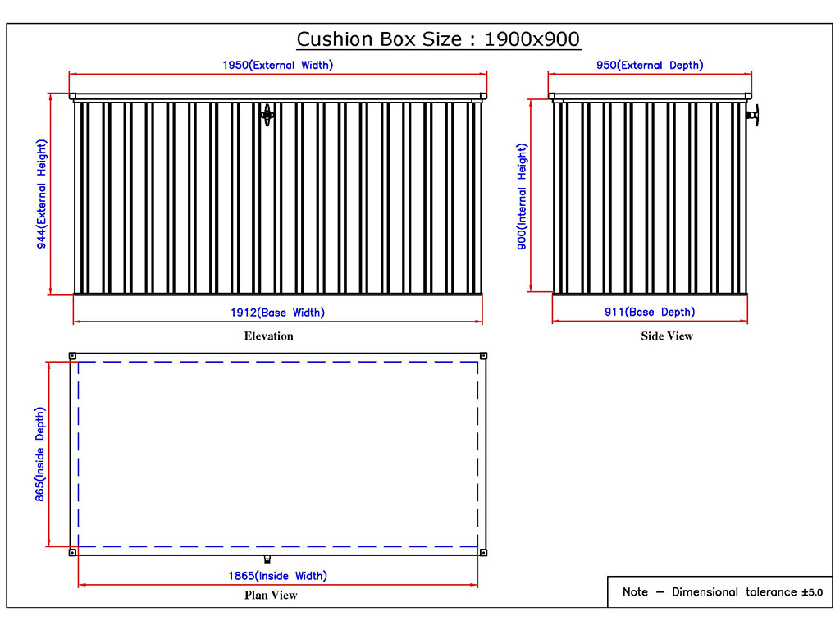The image size is (840, 630).
Task: Click the Side View caption
Action: point(666,336)
